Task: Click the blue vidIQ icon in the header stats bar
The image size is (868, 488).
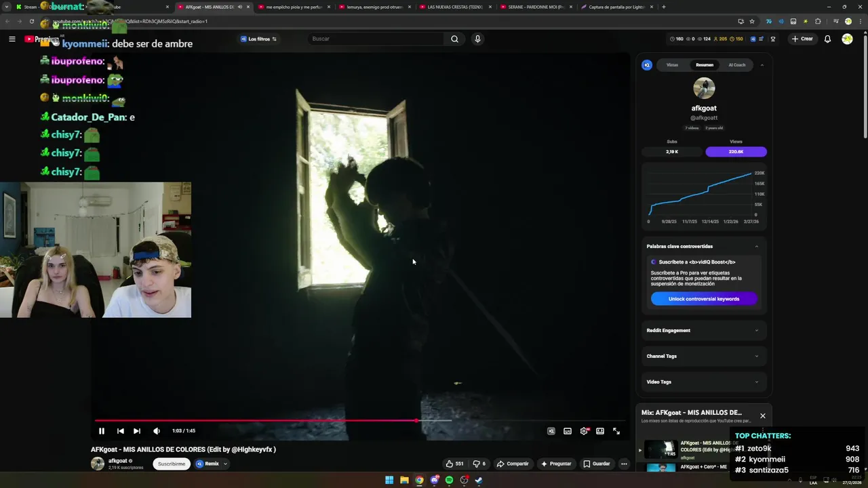Action: pos(753,39)
